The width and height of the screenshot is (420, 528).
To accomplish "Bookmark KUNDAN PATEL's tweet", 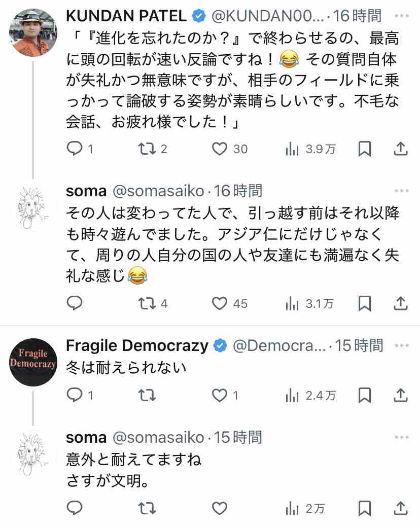I will 365,149.
